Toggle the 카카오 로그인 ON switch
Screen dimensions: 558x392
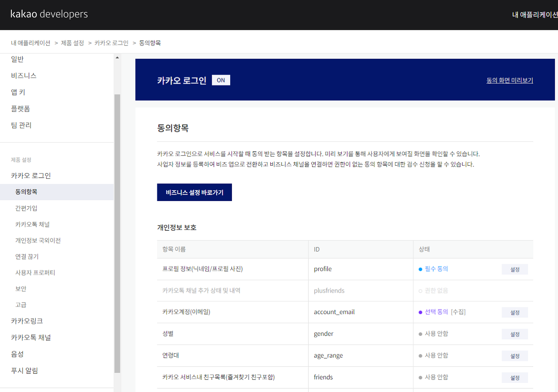tap(221, 80)
